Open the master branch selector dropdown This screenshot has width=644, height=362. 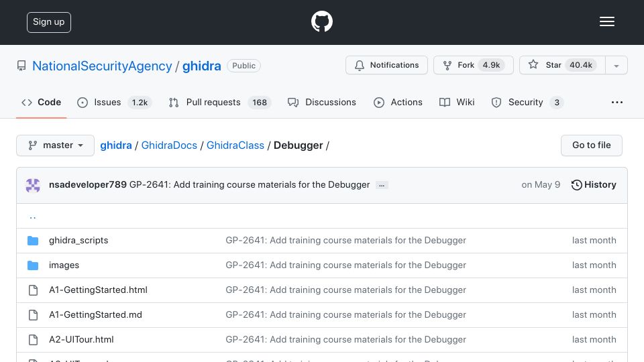(x=56, y=145)
